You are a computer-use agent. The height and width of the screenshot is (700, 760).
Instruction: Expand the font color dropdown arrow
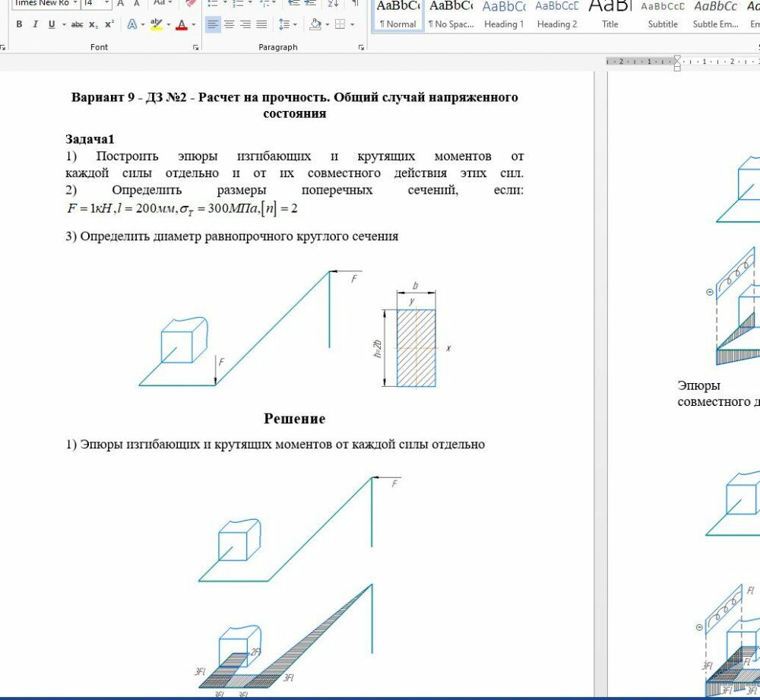click(x=193, y=24)
